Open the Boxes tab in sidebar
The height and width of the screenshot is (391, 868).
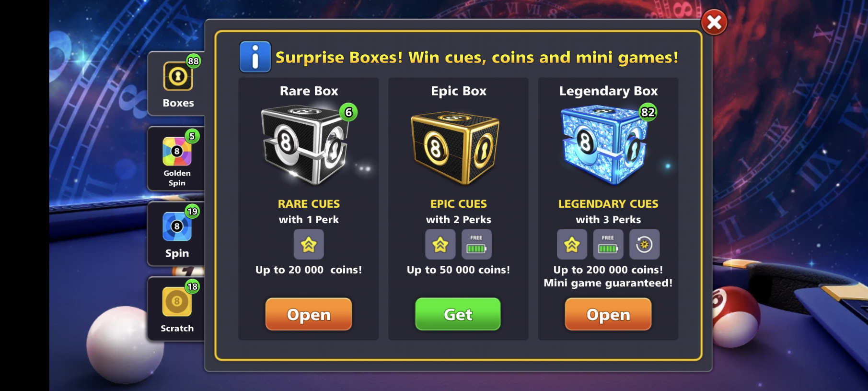[177, 83]
